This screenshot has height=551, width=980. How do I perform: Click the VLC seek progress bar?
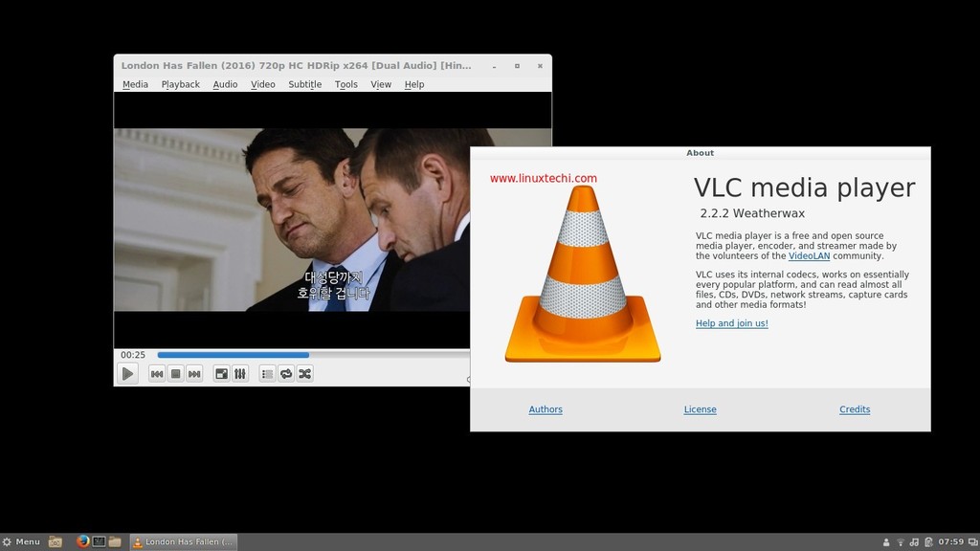tap(313, 355)
